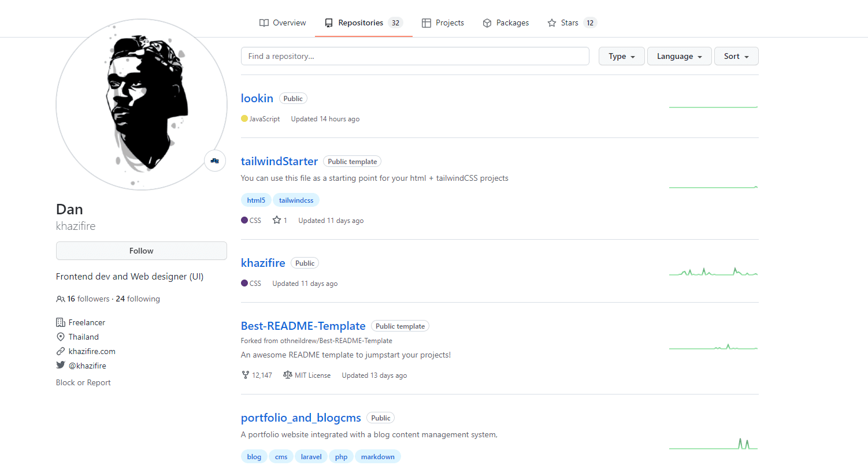Click the Twitter bird icon in profile sidebar
This screenshot has height=469, width=868.
pyautogui.click(x=60, y=365)
